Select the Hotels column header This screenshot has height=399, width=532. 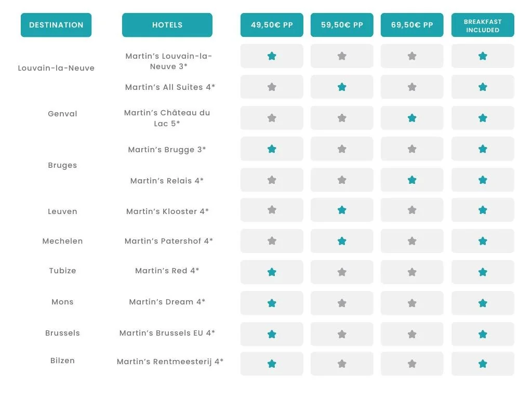(x=167, y=25)
